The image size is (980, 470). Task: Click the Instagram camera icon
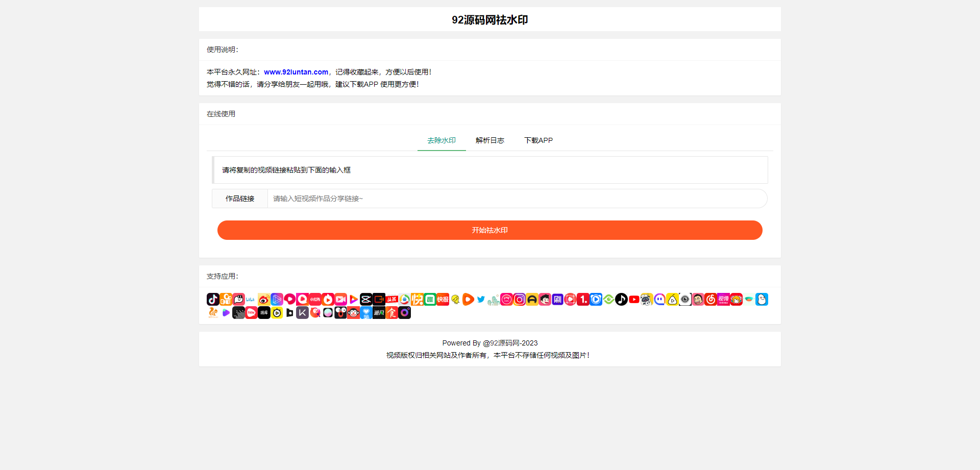tap(519, 299)
